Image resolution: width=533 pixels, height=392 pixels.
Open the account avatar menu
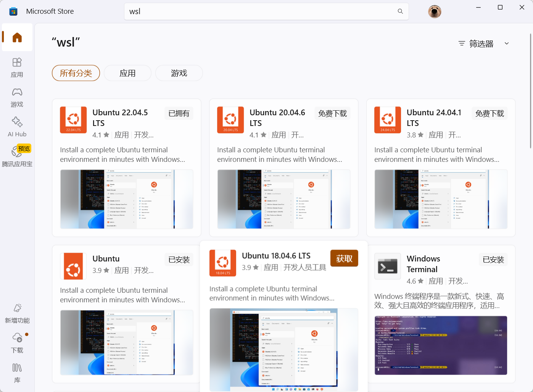[x=434, y=11]
